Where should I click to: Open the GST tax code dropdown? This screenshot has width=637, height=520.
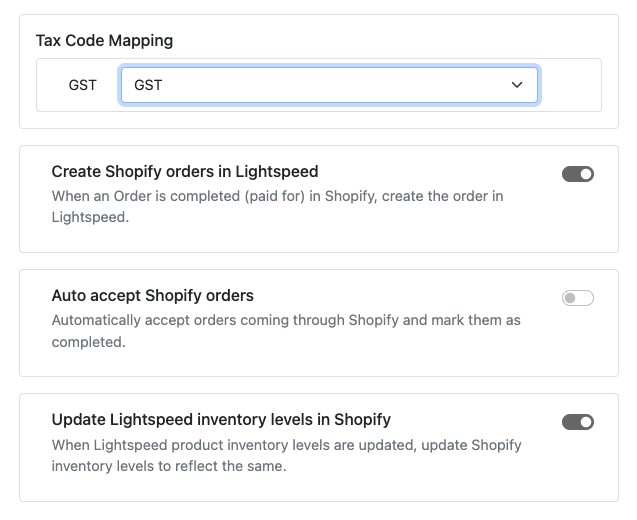[329, 85]
